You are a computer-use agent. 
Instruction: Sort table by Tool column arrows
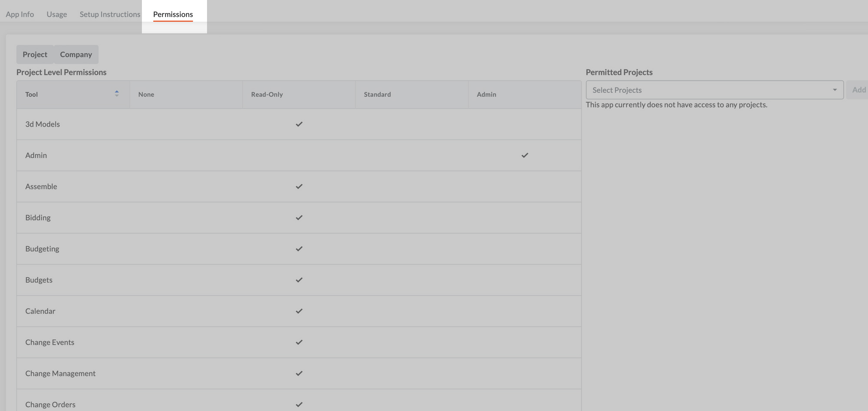[117, 94]
